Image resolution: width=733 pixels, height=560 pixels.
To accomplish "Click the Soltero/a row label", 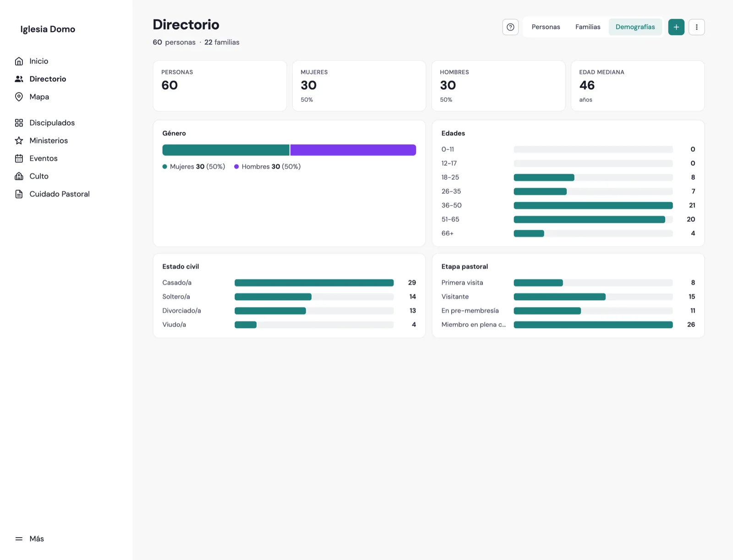I will pos(176,297).
